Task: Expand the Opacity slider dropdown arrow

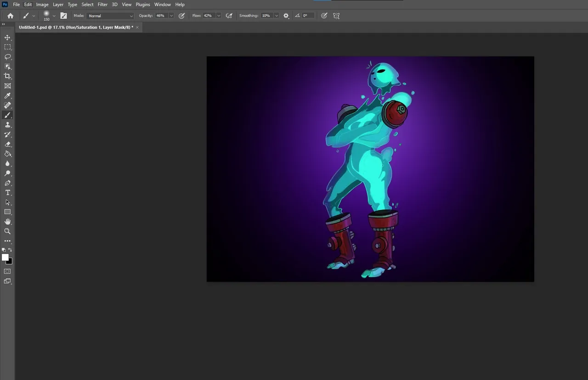Action: 171,16
